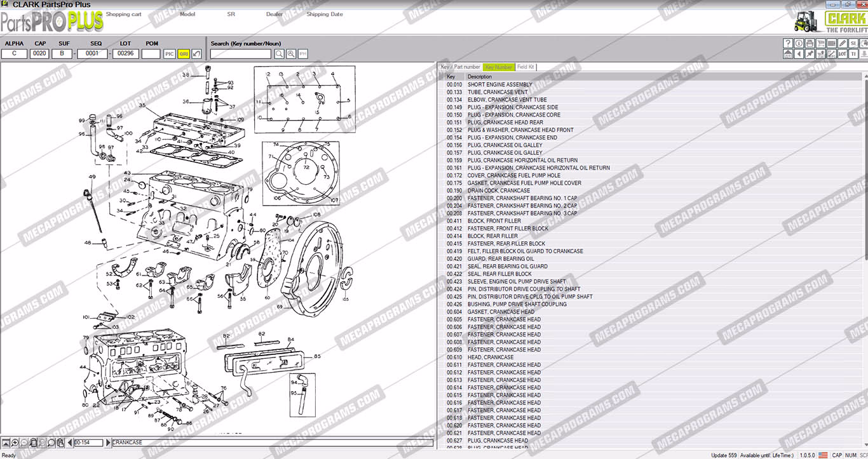Go to previous figure arrow beside 00-154
868x459 pixels.
70,442
